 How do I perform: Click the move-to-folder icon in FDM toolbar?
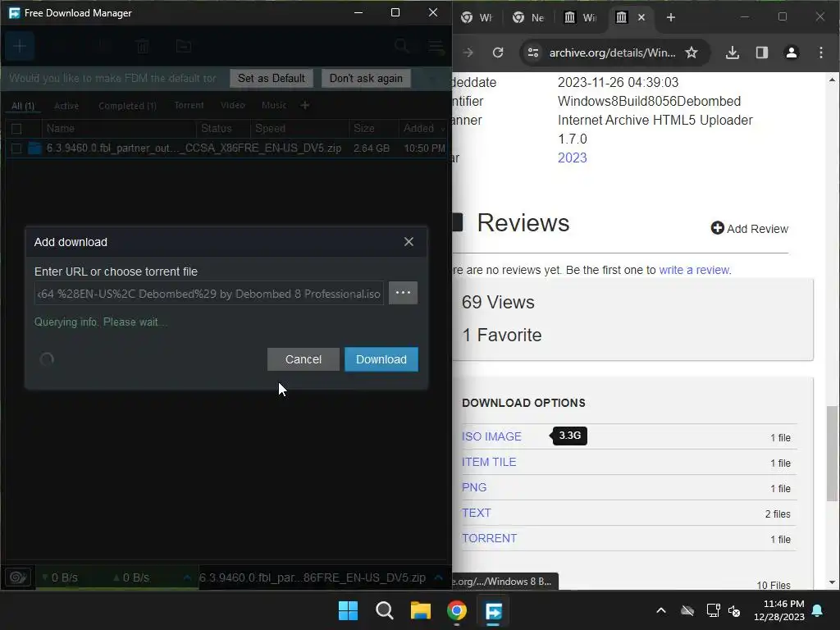(183, 47)
